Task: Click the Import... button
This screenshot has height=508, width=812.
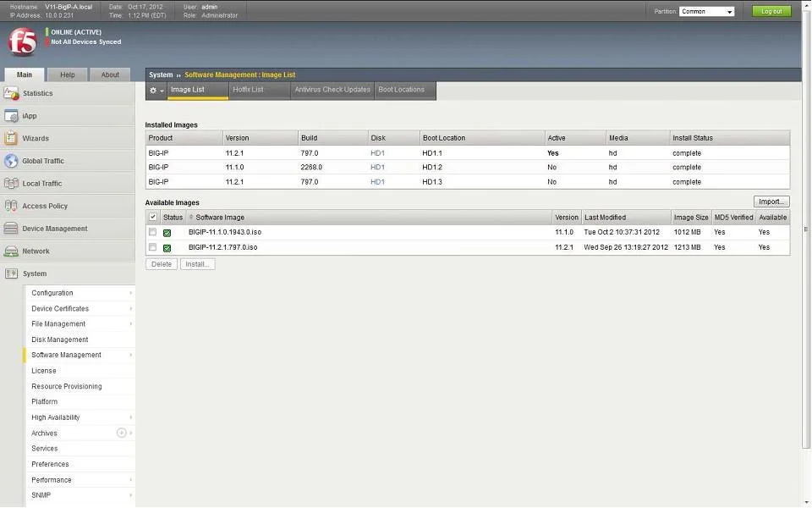Action: click(771, 202)
